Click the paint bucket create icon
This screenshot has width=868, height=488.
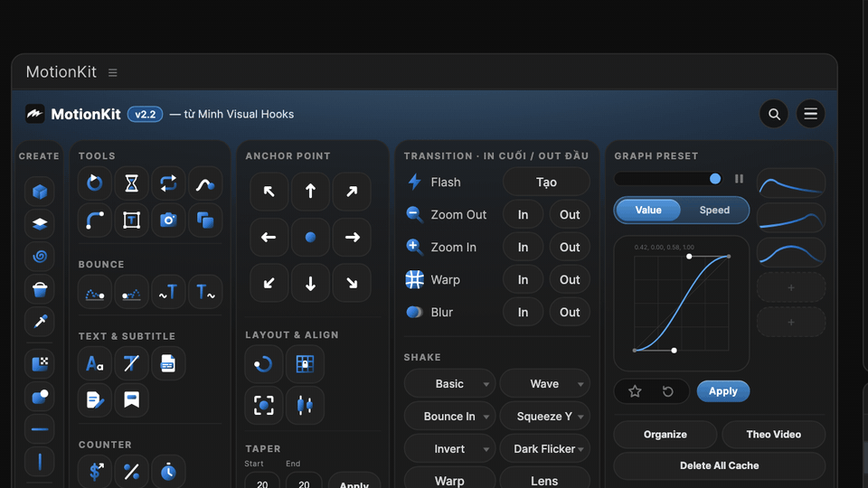(40, 289)
